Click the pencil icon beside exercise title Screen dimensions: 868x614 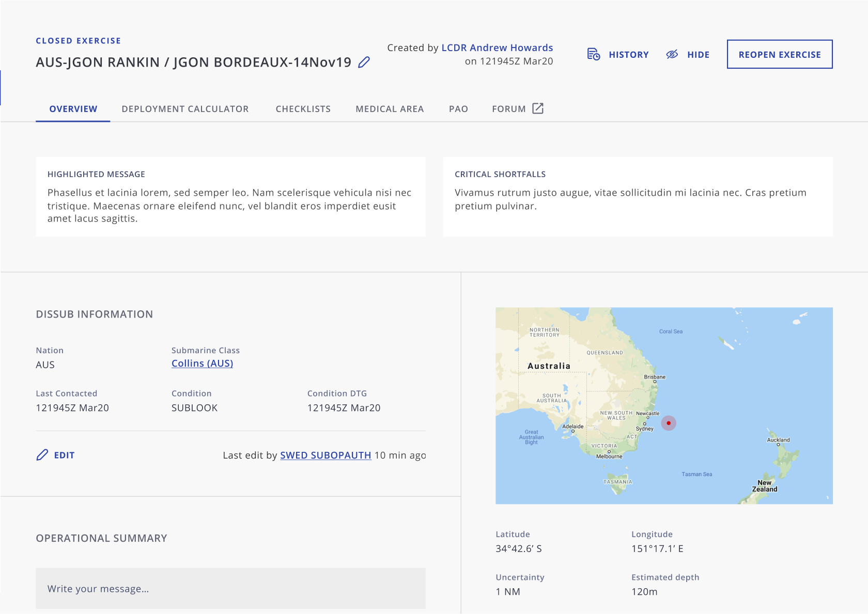coord(364,62)
